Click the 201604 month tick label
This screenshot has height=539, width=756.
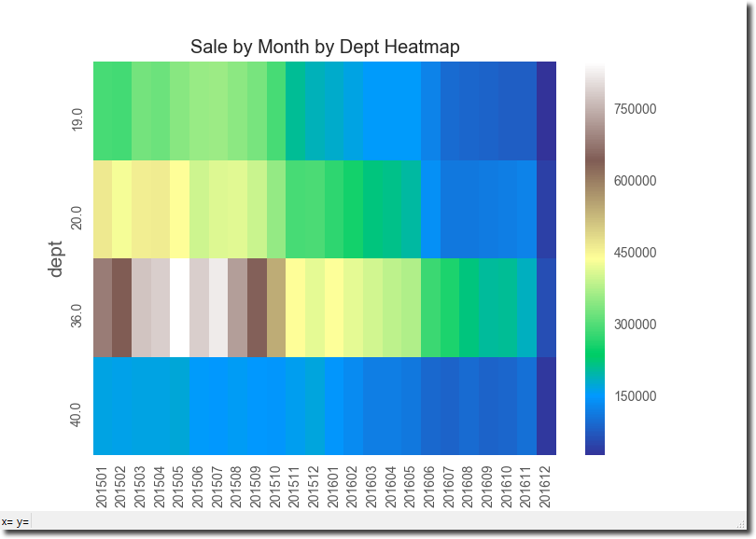(390, 487)
